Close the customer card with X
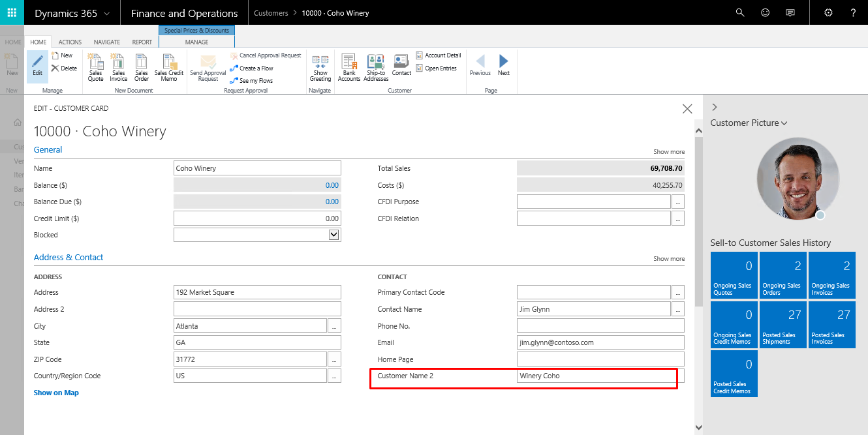This screenshot has width=868, height=435. click(x=687, y=109)
